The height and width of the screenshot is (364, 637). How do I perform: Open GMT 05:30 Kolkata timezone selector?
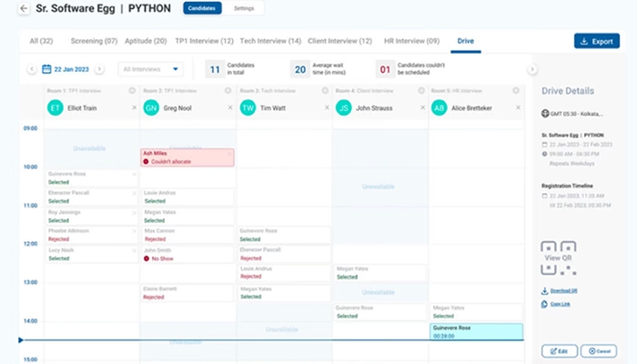[573, 113]
